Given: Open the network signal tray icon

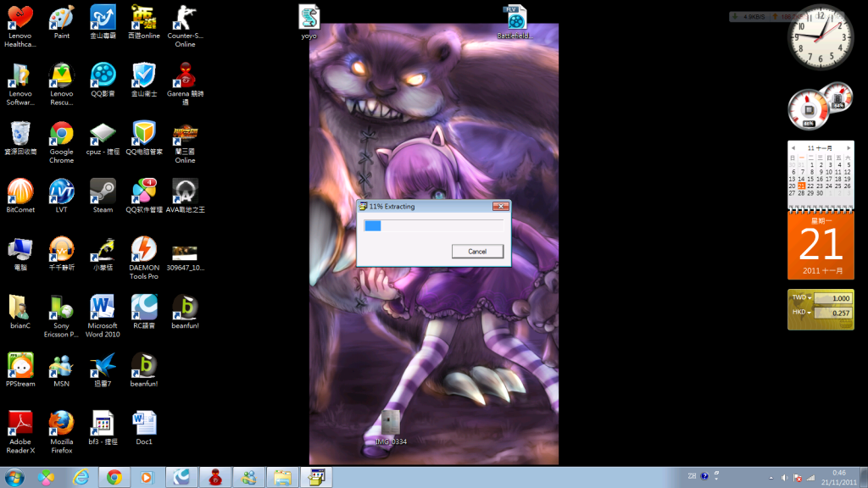Looking at the screenshot, I should point(811,478).
